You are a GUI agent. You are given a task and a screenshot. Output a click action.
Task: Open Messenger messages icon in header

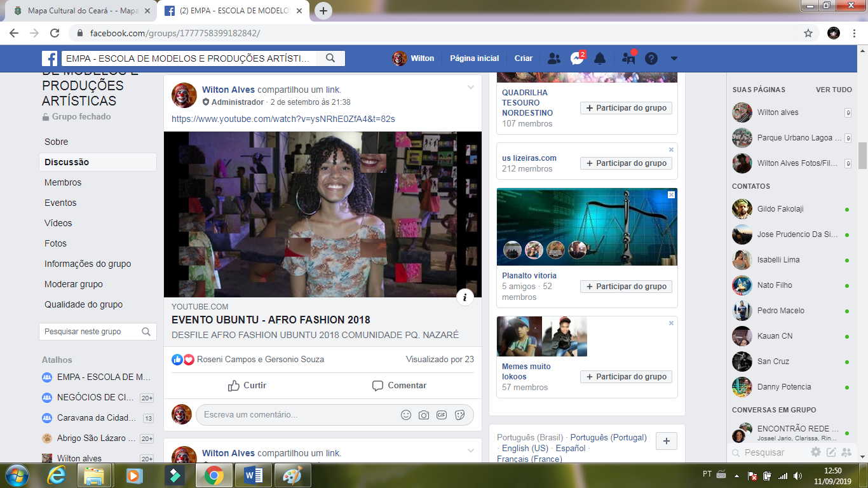tap(576, 58)
